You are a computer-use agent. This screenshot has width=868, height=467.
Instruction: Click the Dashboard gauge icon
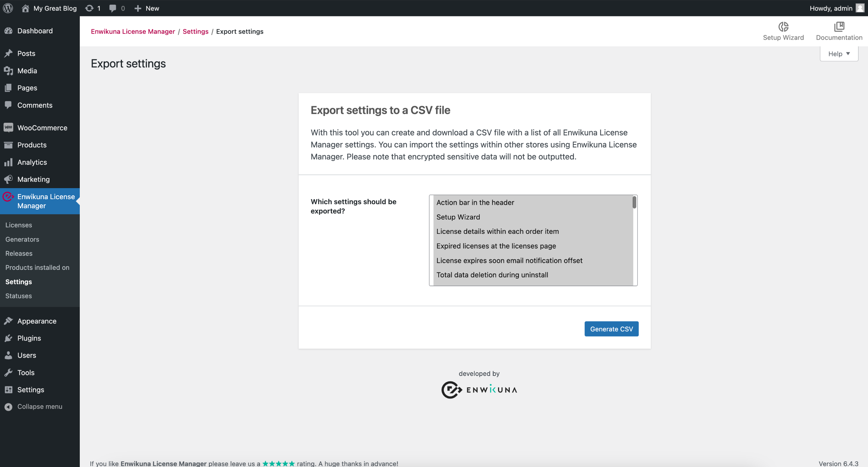pyautogui.click(x=8, y=31)
